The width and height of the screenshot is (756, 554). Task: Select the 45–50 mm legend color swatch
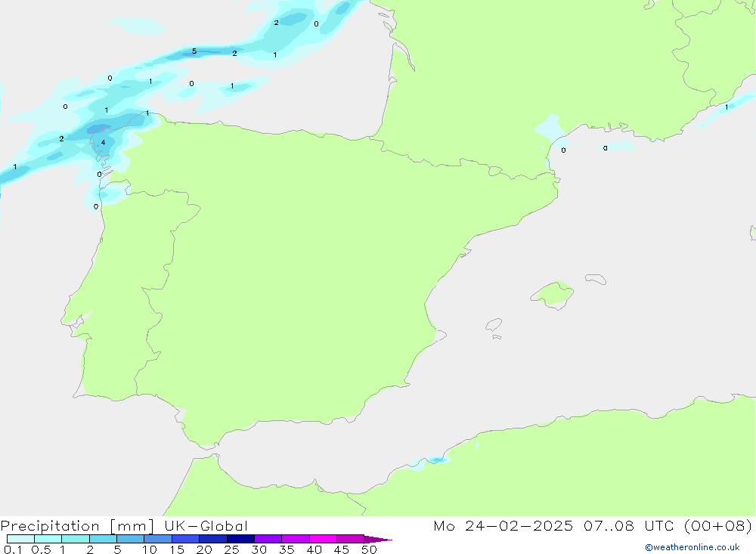point(351,539)
